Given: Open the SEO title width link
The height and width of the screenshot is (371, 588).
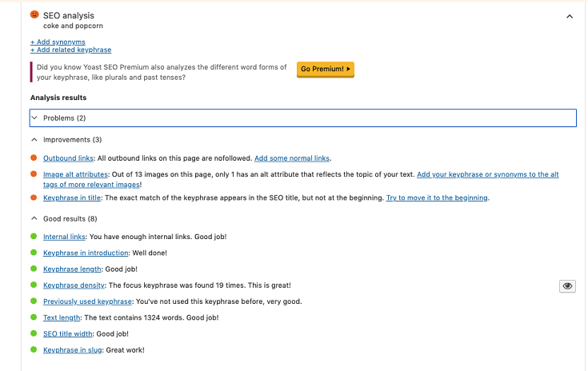Looking at the screenshot, I should coord(68,333).
